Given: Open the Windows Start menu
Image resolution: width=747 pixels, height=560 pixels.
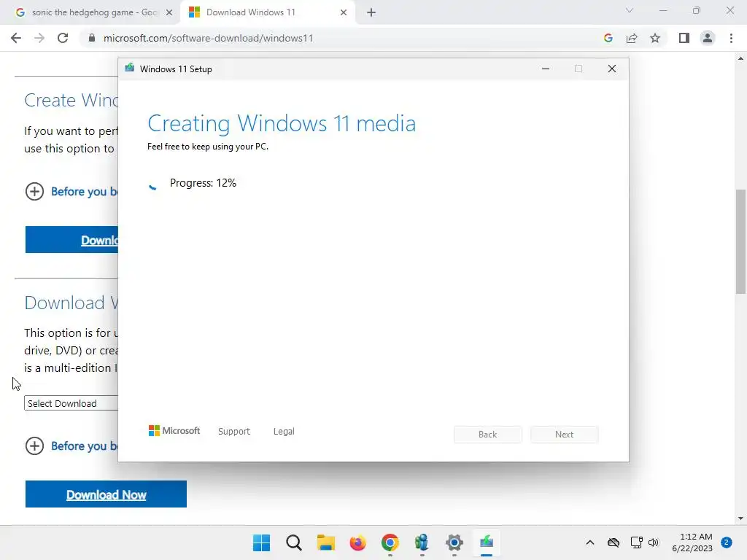Looking at the screenshot, I should [x=262, y=542].
